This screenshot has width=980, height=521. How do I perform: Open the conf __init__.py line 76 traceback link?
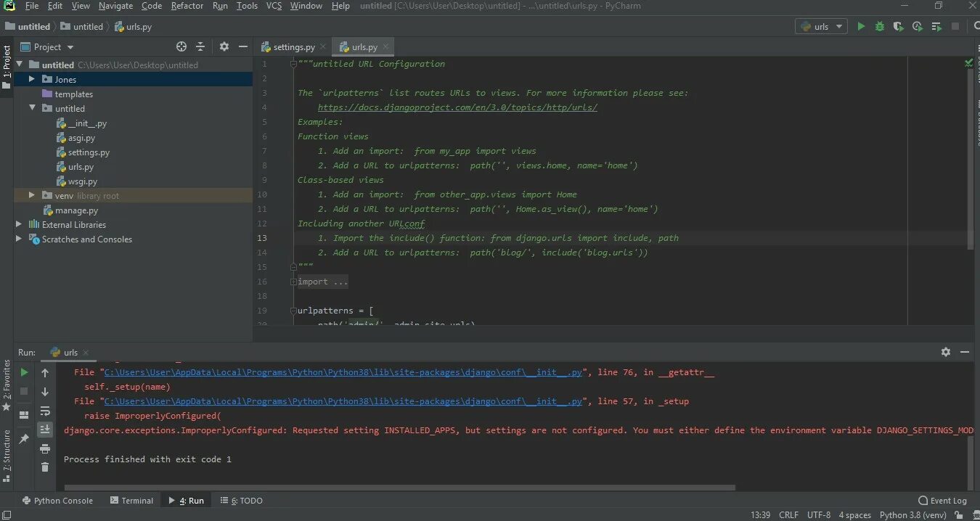[343, 372]
